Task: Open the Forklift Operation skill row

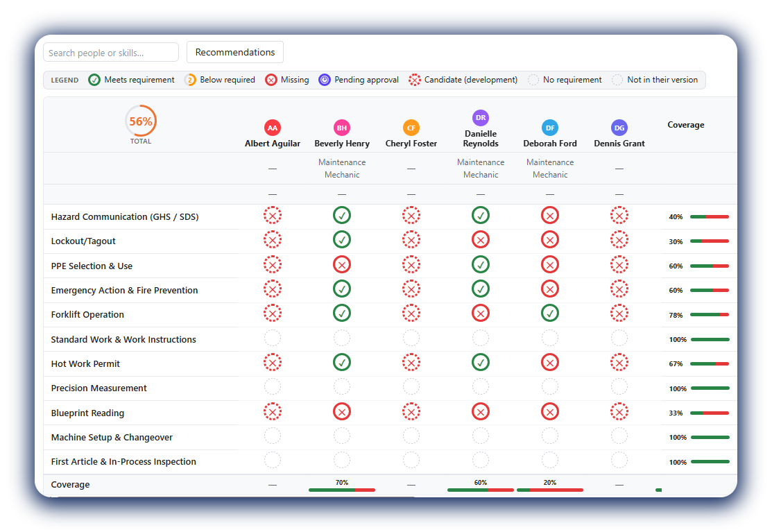Action: point(87,314)
